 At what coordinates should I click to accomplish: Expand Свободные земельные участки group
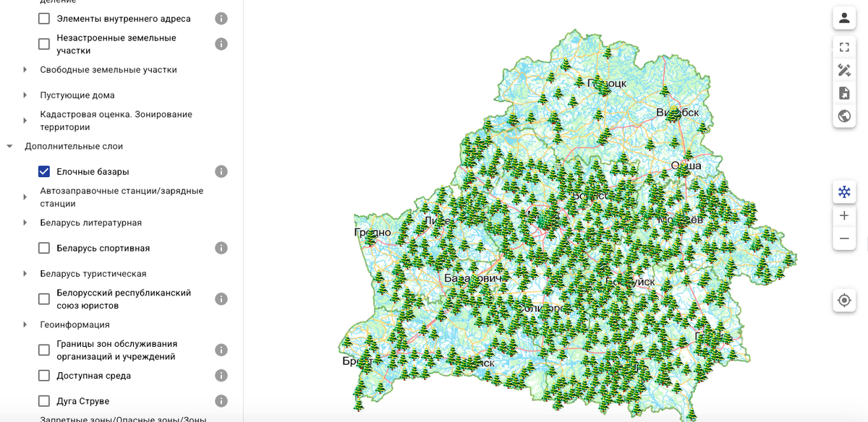pyautogui.click(x=25, y=70)
